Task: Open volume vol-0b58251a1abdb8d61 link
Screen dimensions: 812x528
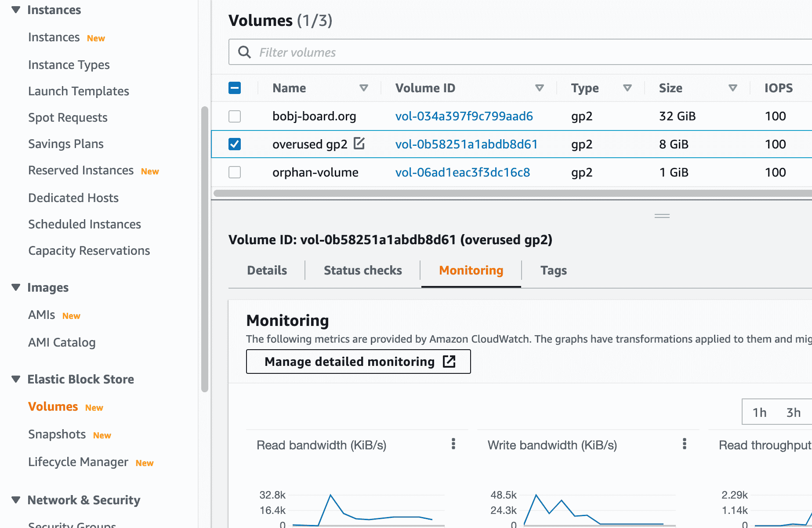Action: [x=466, y=144]
